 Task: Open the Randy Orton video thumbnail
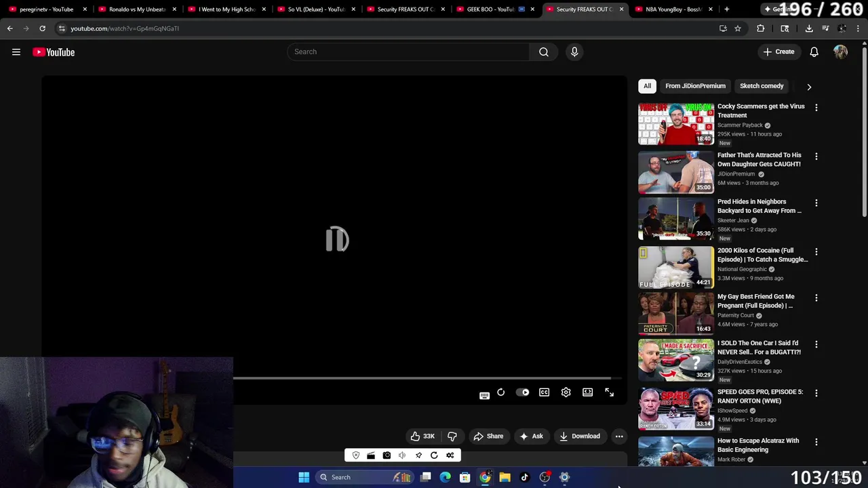coord(676,408)
